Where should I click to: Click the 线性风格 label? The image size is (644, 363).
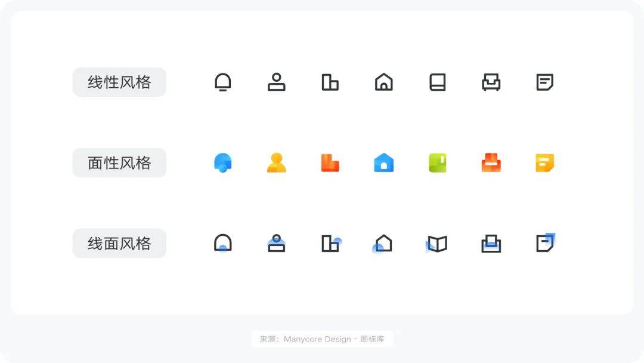click(119, 82)
